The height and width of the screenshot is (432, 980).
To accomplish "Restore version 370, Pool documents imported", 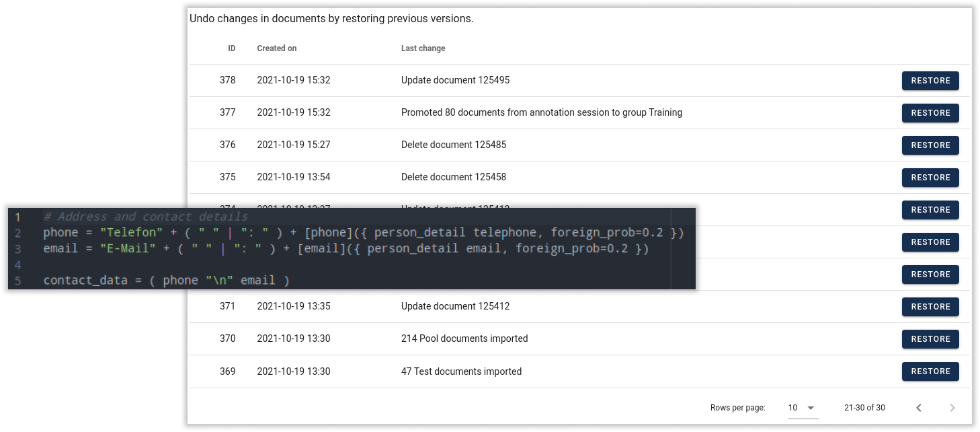I will [x=930, y=339].
